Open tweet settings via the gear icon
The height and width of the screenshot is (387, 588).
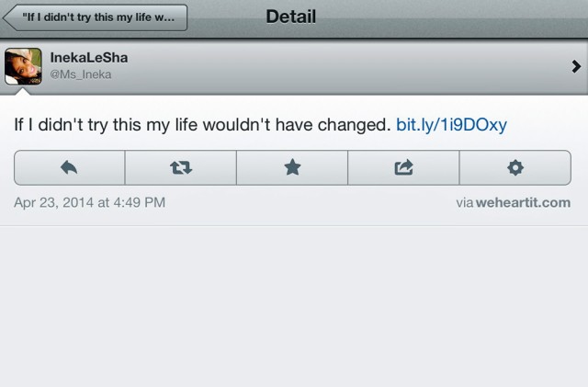(x=515, y=167)
